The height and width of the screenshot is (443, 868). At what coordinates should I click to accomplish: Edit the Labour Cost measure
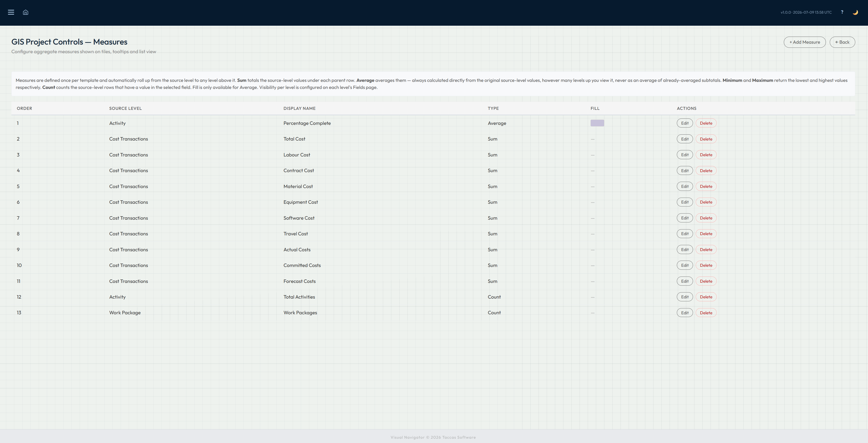click(685, 155)
